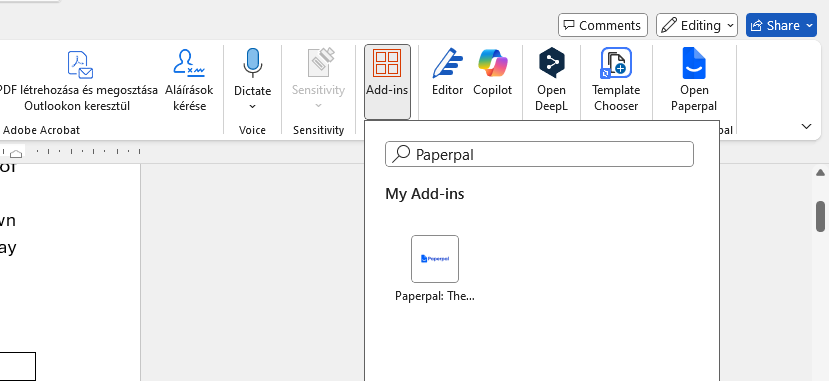Click the scrollbar up arrow

tap(821, 173)
